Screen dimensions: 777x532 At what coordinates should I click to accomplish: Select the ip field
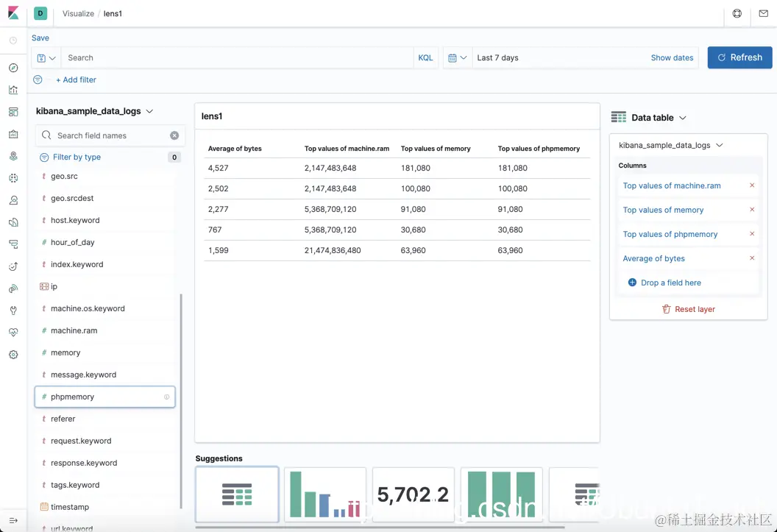(105, 286)
